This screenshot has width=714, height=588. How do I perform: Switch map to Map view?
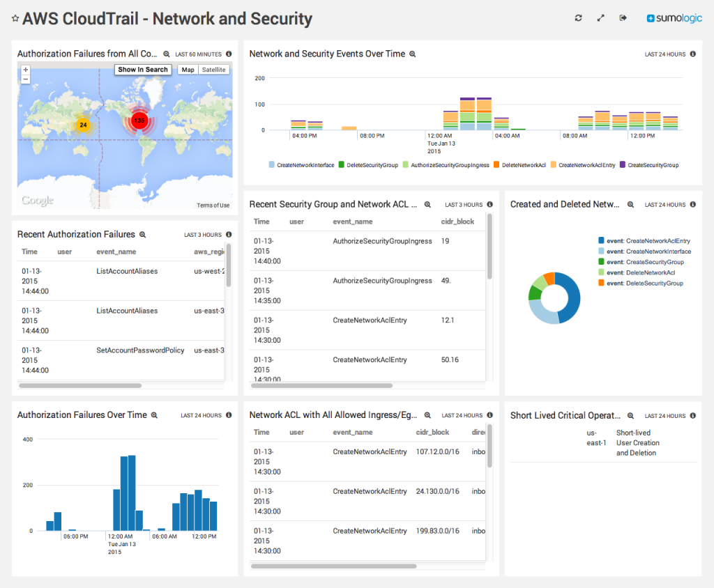click(188, 70)
